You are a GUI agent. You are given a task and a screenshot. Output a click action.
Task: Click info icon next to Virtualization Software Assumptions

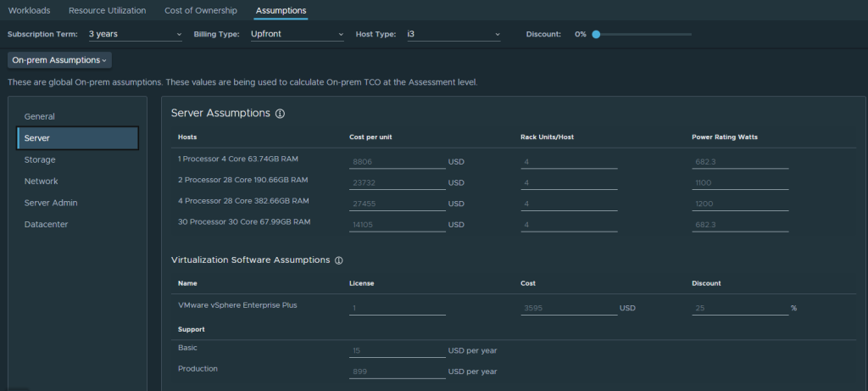[339, 260]
